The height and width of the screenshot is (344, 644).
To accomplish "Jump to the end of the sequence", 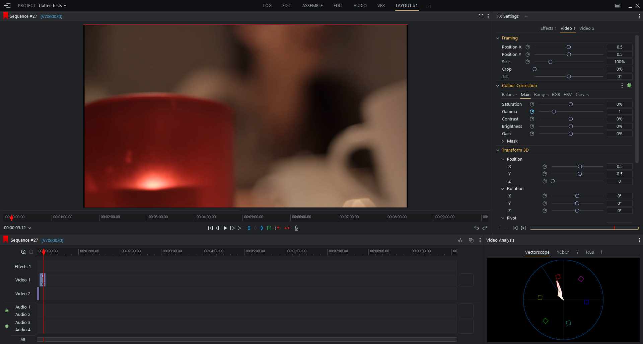I will tap(240, 228).
